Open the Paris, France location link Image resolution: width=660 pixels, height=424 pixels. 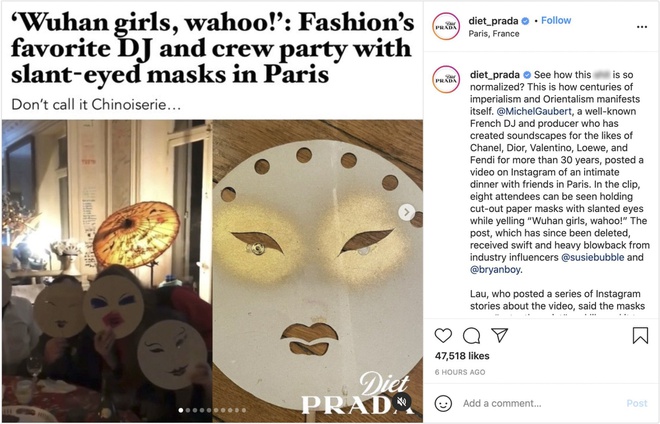[x=494, y=34]
